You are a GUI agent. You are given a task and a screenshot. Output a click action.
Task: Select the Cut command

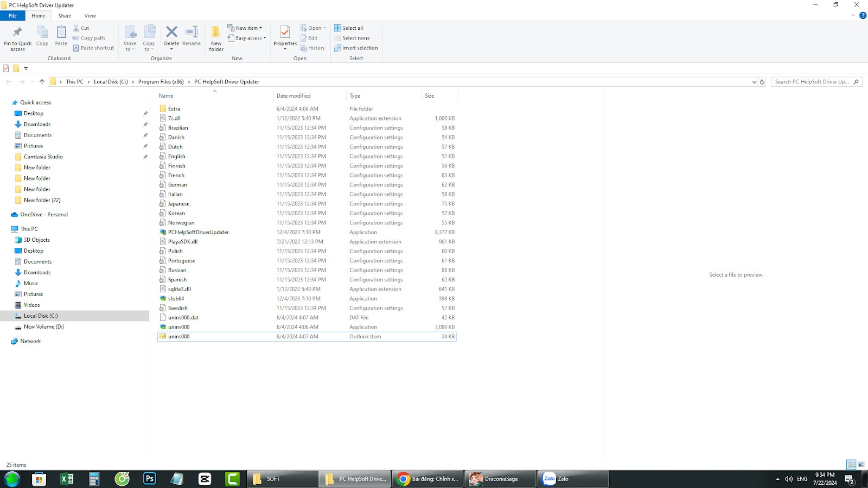81,28
